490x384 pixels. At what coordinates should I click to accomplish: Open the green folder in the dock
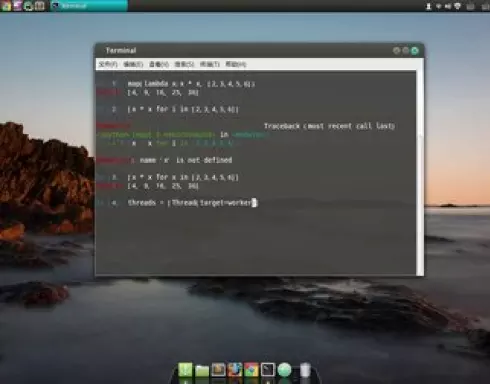202,370
